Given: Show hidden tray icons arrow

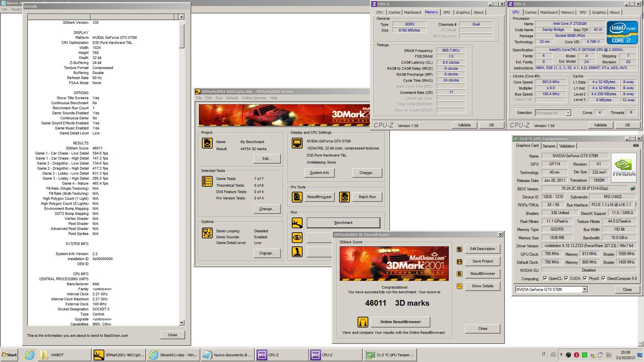Looking at the screenshot, I should [x=561, y=355].
